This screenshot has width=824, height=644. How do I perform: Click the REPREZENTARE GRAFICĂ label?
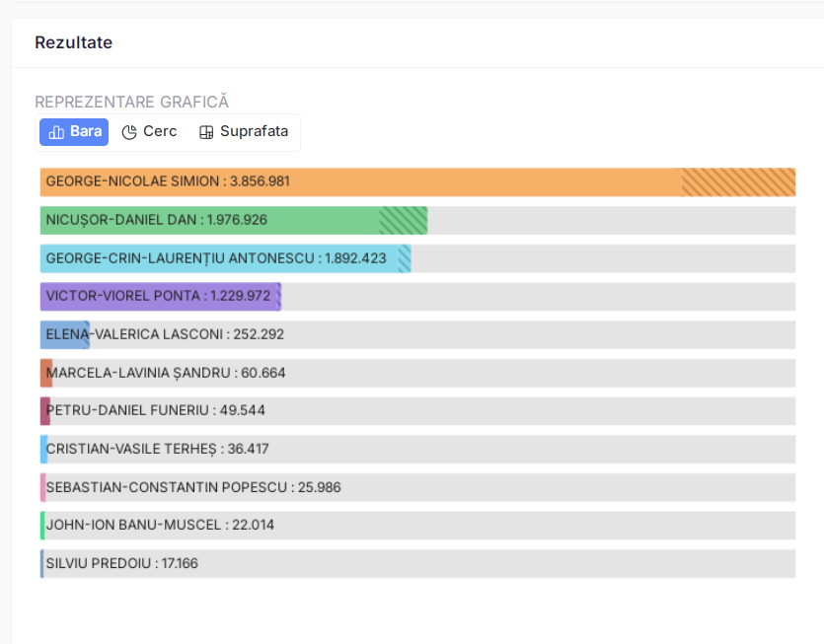[x=131, y=102]
